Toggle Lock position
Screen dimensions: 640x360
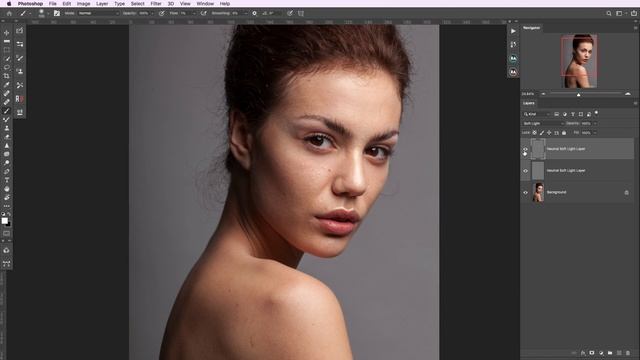click(549, 133)
